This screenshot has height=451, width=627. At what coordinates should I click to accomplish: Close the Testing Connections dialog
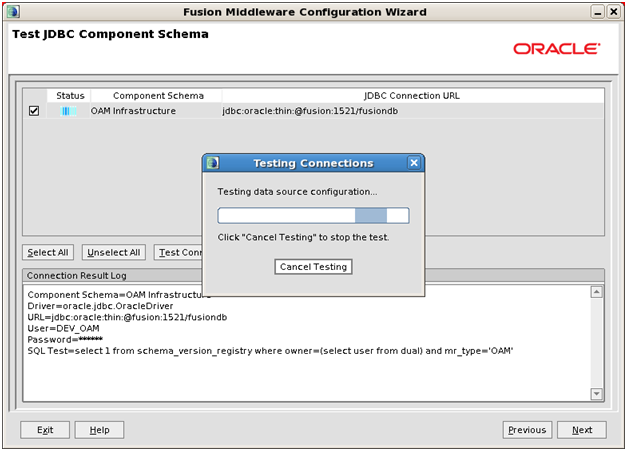pyautogui.click(x=414, y=163)
